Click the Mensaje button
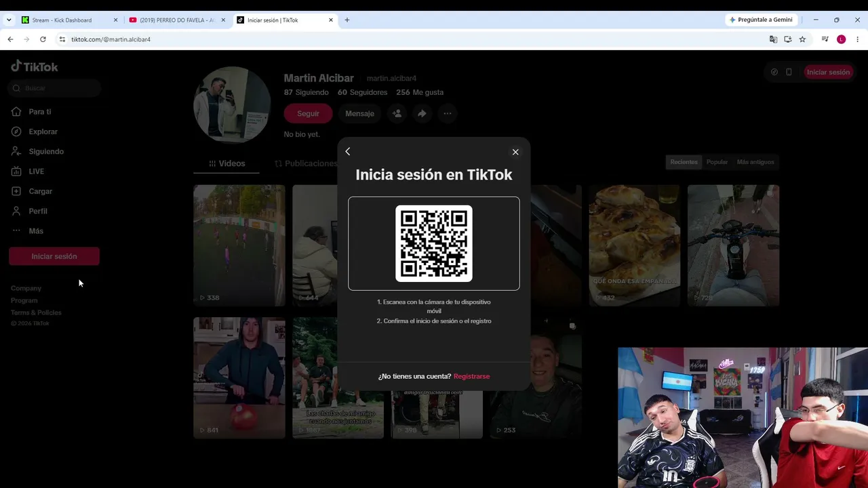Image resolution: width=868 pixels, height=488 pixels. [359, 114]
